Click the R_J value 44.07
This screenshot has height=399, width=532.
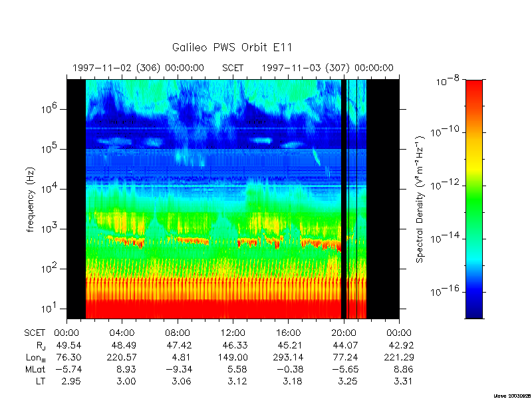(x=345, y=345)
